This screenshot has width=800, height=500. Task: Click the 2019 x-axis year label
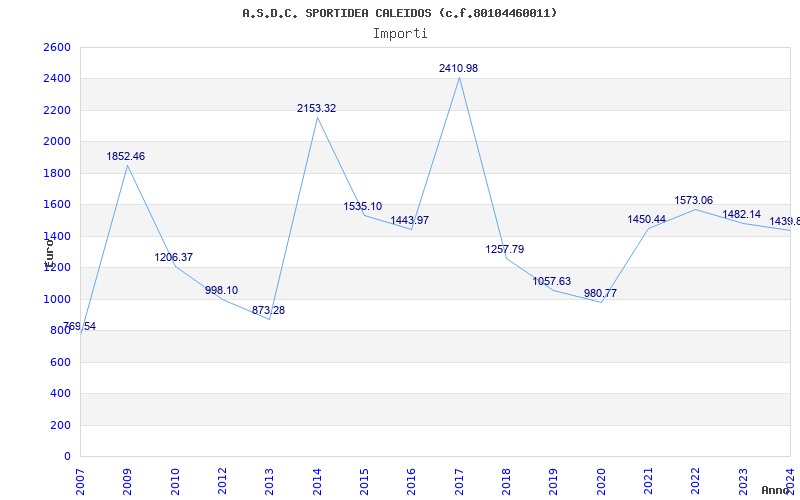click(x=554, y=481)
